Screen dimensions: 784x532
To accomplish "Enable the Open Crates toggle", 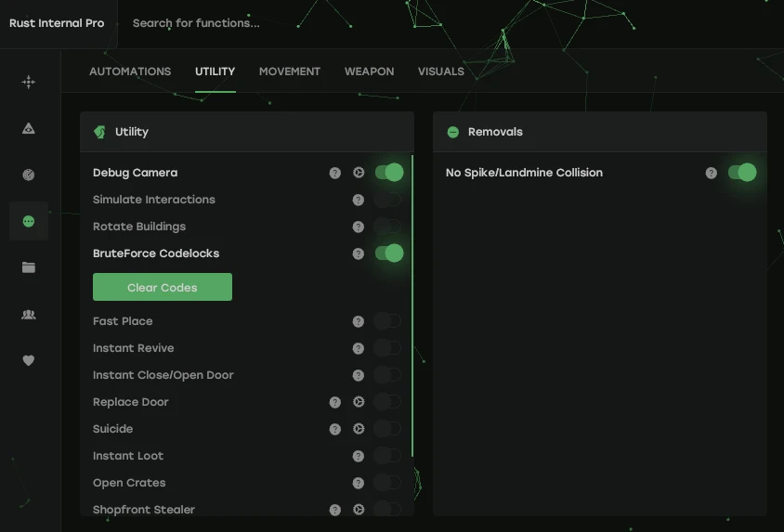I will coord(387,483).
